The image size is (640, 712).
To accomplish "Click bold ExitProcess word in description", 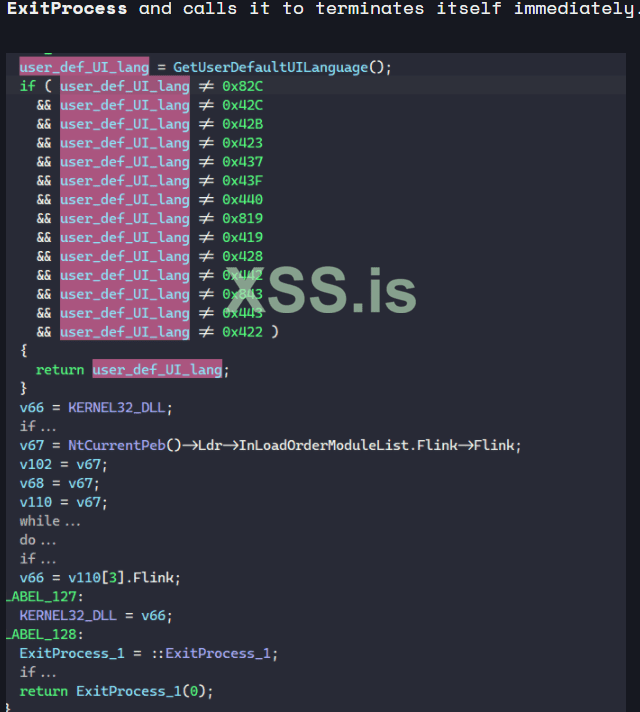I will [x=67, y=8].
